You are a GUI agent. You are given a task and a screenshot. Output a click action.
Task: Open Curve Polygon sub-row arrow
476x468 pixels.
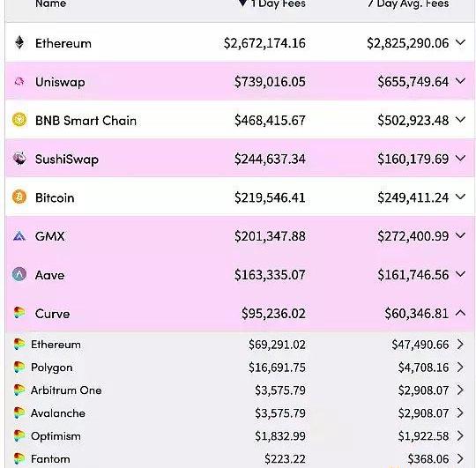point(460,368)
